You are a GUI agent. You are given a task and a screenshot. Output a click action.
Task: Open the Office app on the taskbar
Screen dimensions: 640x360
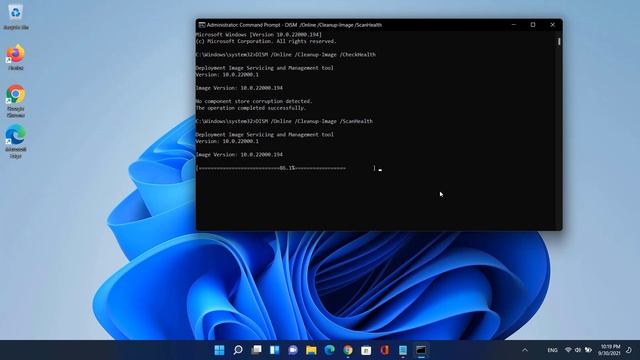384,350
